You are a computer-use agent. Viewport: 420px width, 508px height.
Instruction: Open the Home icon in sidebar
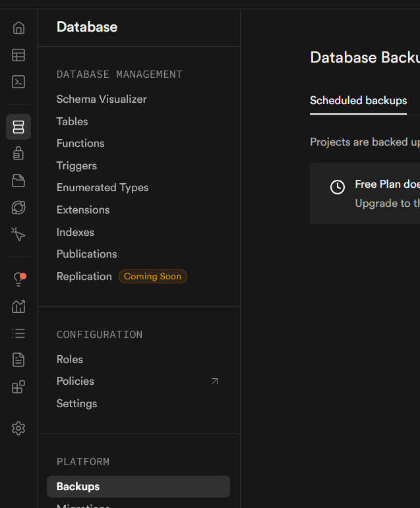coord(18,28)
